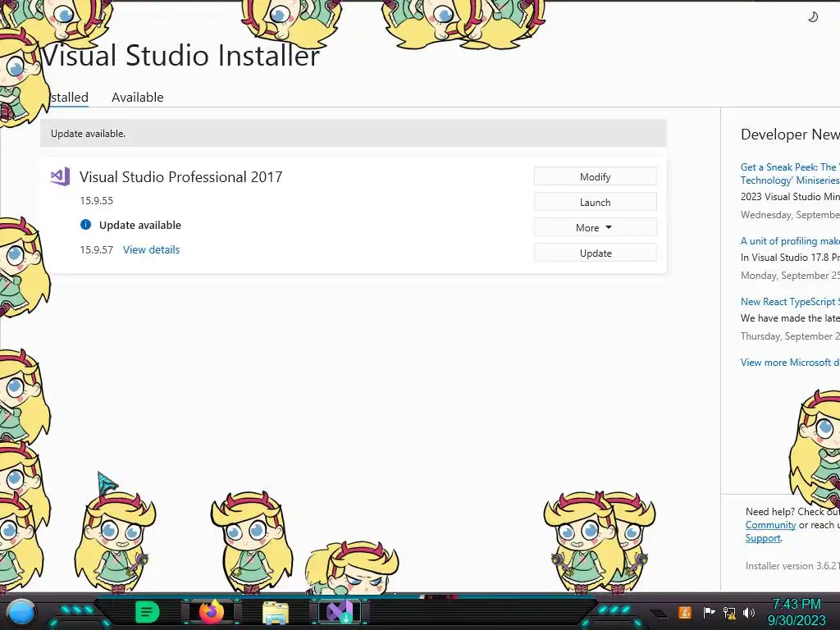Click the new version 15.9.57 text

pyautogui.click(x=97, y=249)
